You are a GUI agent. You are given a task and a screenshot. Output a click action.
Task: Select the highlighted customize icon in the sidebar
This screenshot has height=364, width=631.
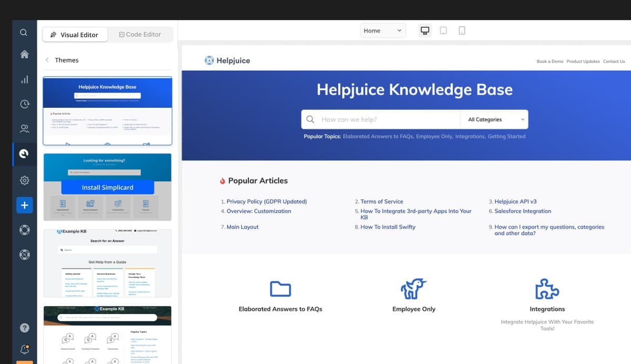tap(24, 153)
